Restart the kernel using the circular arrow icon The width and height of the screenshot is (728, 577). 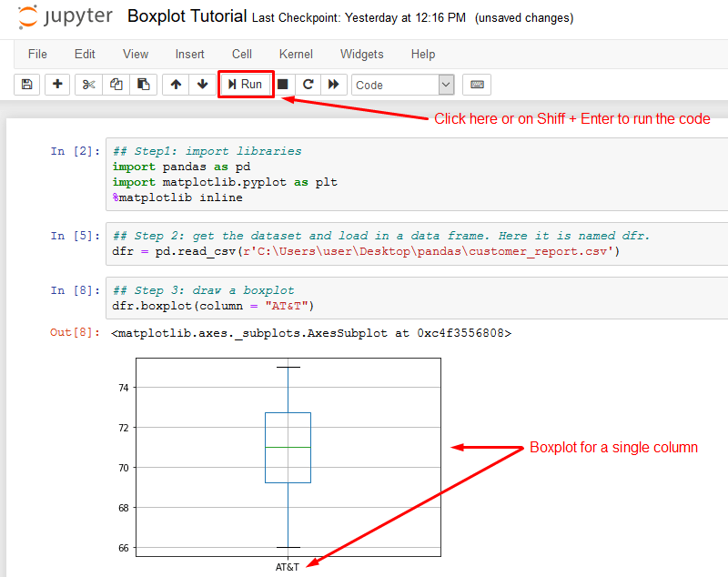pos(308,85)
